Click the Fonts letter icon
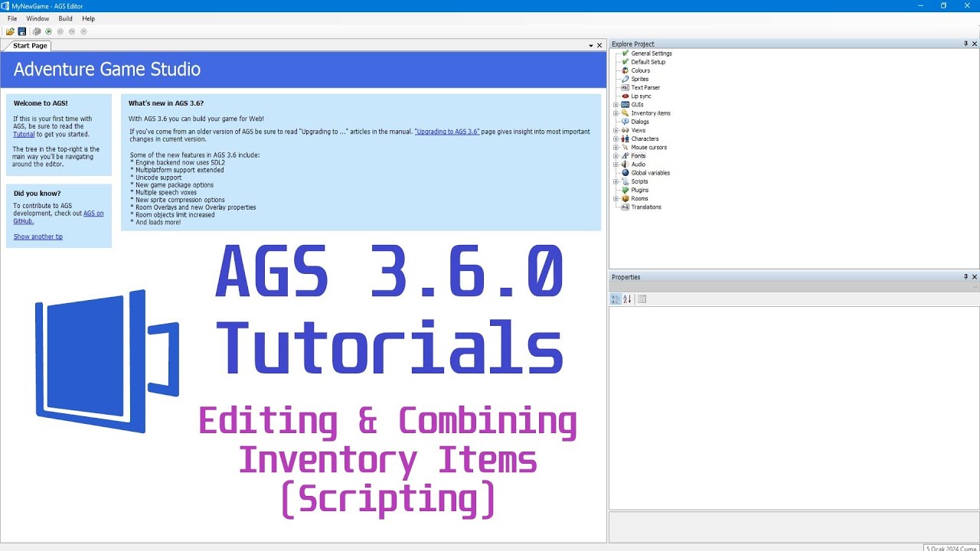Screen dimensions: 980x551 tap(625, 156)
